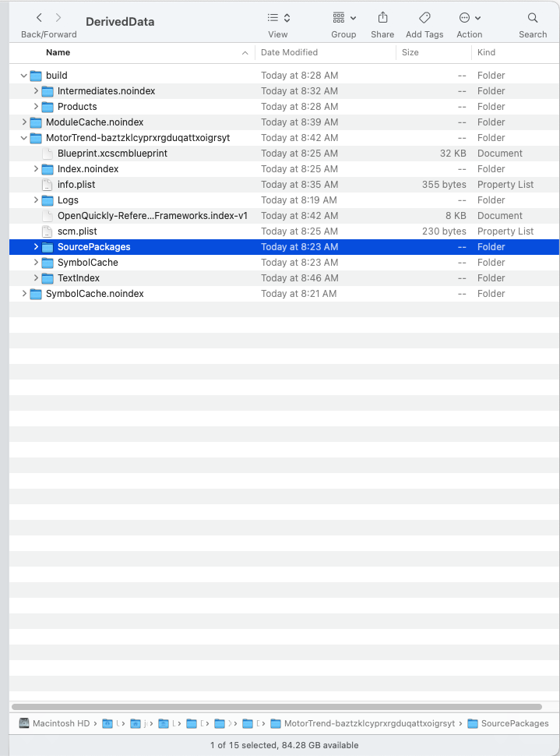Screen dimensions: 560x756
Task: Select the OpenQuickly-Refere…Frameworks.index-v1 file icon
Action: point(48,216)
